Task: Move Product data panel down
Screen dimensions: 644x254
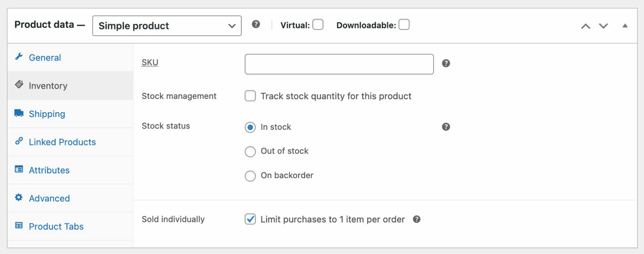Action: [x=603, y=26]
